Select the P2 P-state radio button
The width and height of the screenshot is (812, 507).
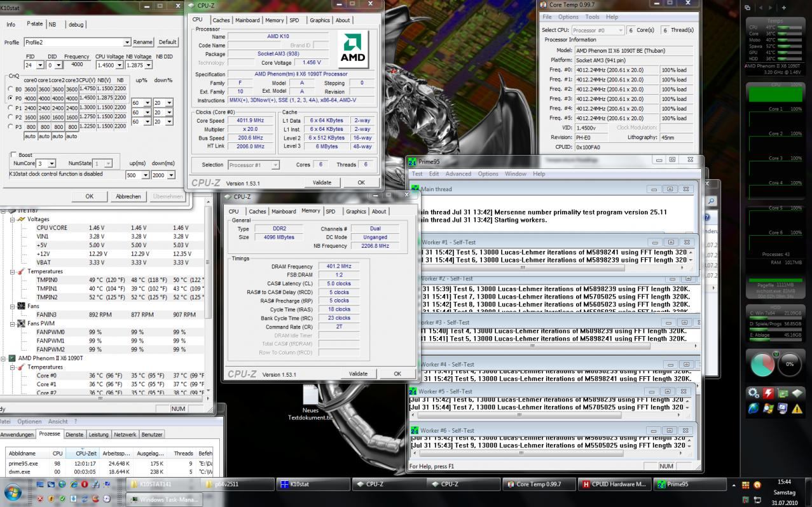(11, 117)
